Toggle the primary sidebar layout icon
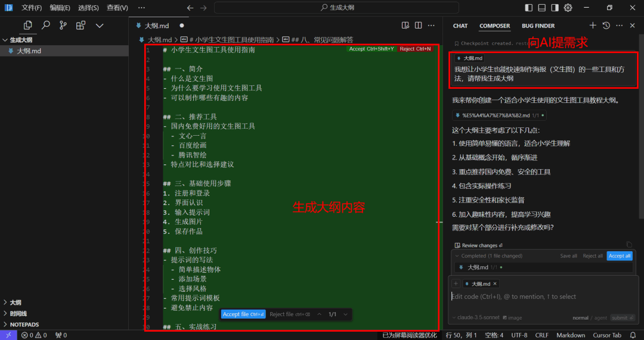The image size is (644, 340). point(529,7)
